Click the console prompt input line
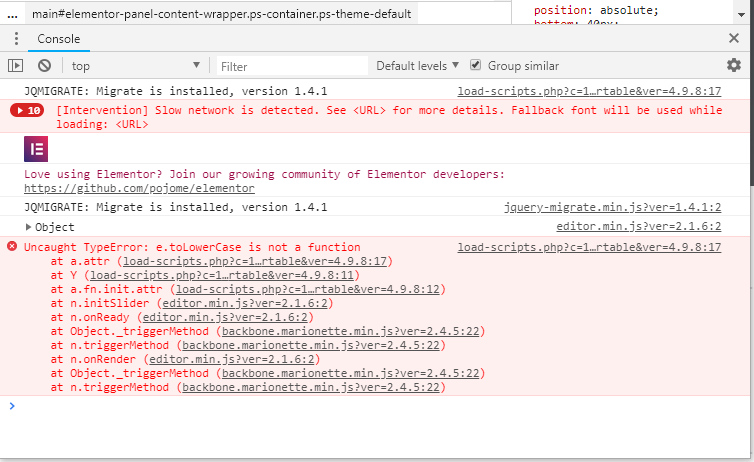The height and width of the screenshot is (462, 754). (375, 406)
